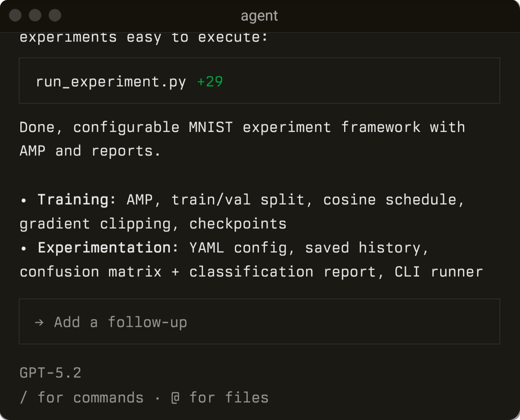Click the "gradient clipping, checkpoints" text
Screen dimensions: 520x420
click(153, 224)
